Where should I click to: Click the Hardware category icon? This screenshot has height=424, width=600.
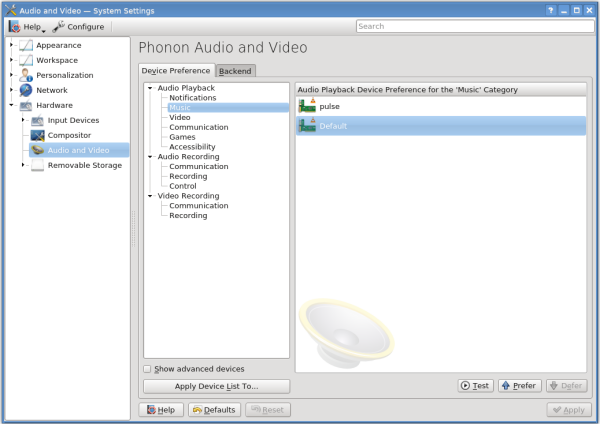26,105
